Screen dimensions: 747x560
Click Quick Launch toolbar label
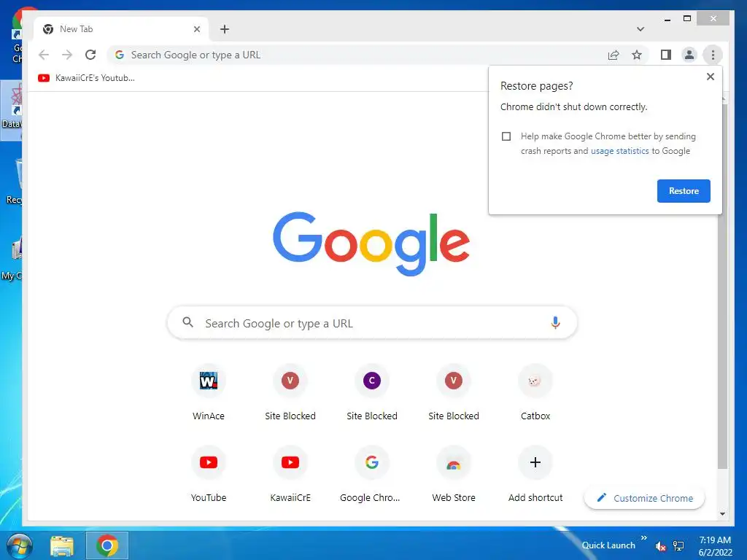pos(608,545)
